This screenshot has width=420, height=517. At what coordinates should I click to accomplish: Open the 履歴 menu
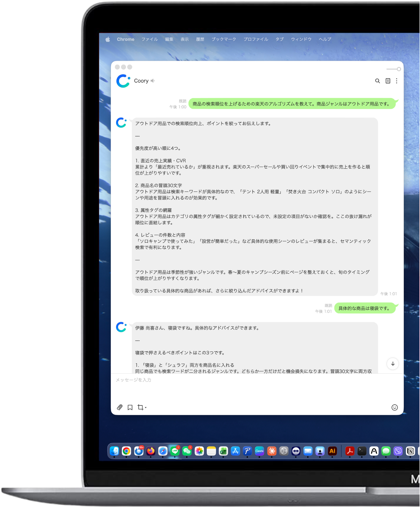(x=200, y=39)
